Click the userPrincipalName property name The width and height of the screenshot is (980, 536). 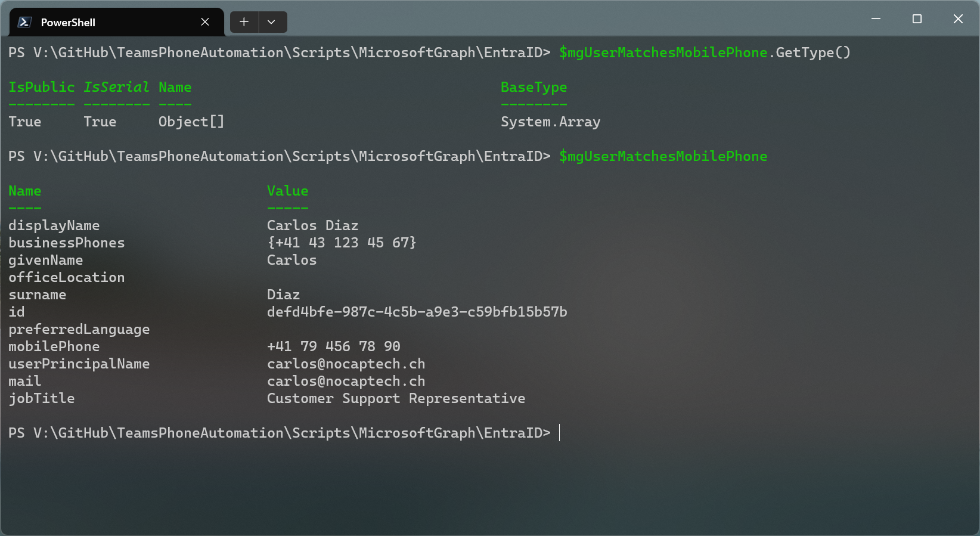79,364
